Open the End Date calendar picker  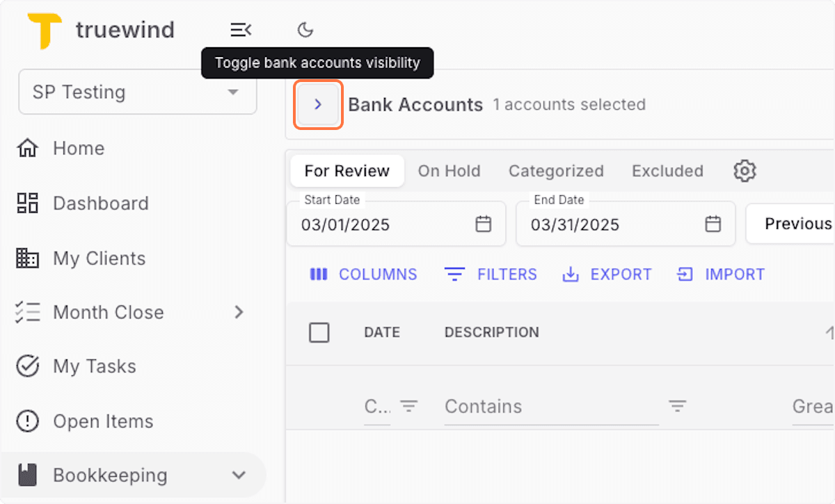pyautogui.click(x=713, y=224)
